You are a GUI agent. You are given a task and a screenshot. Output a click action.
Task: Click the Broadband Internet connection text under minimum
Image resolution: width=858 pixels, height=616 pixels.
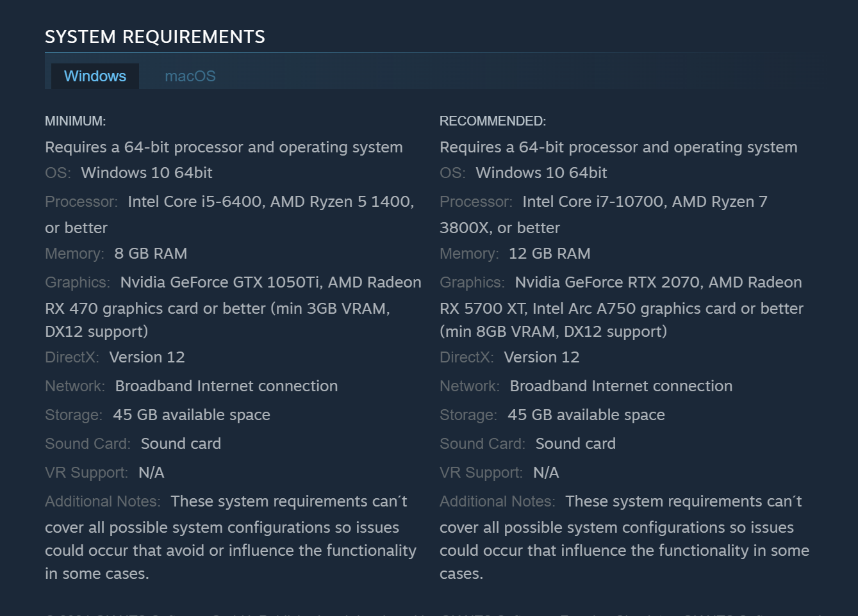[x=226, y=385]
